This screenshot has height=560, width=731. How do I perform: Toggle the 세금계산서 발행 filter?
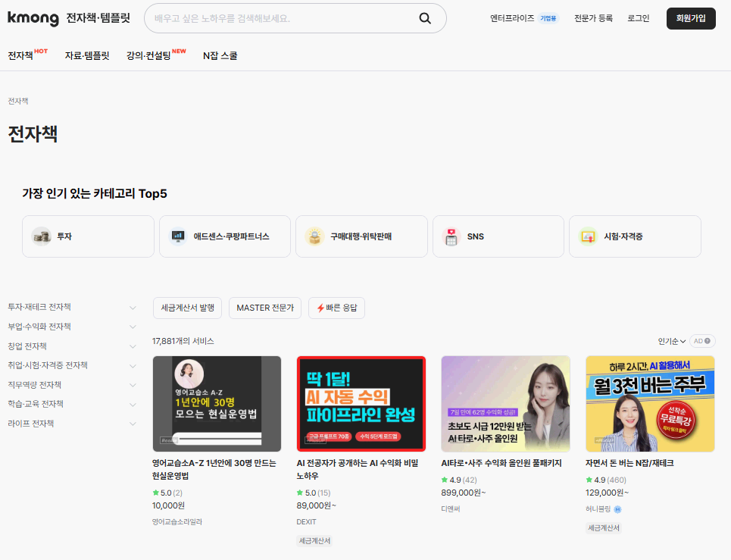click(x=187, y=308)
